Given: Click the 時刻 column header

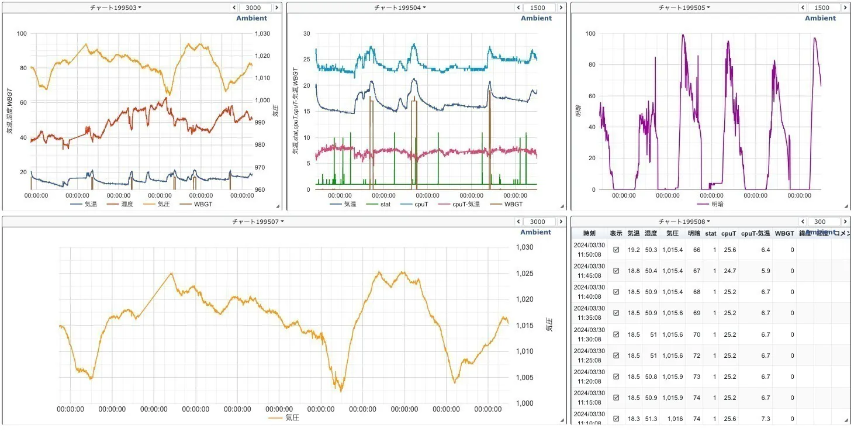Looking at the screenshot, I should [589, 233].
